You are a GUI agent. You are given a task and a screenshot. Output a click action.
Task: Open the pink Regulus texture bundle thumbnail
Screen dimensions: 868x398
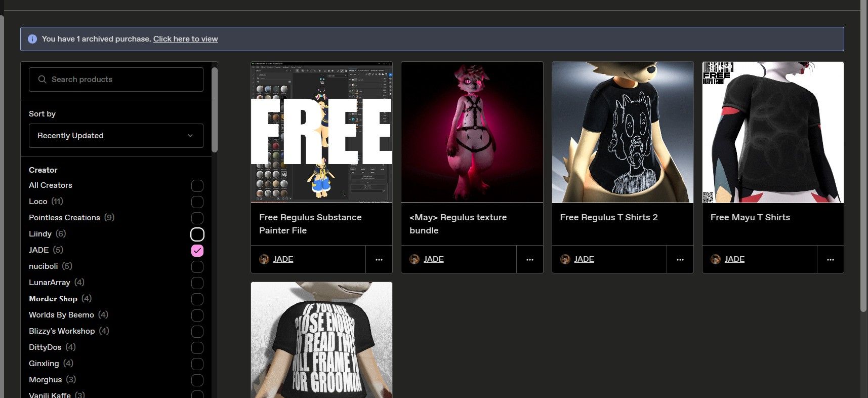(472, 132)
